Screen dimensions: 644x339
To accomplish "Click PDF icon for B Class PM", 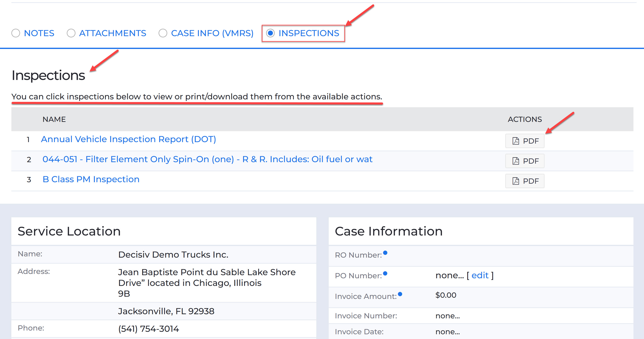I will tap(515, 181).
